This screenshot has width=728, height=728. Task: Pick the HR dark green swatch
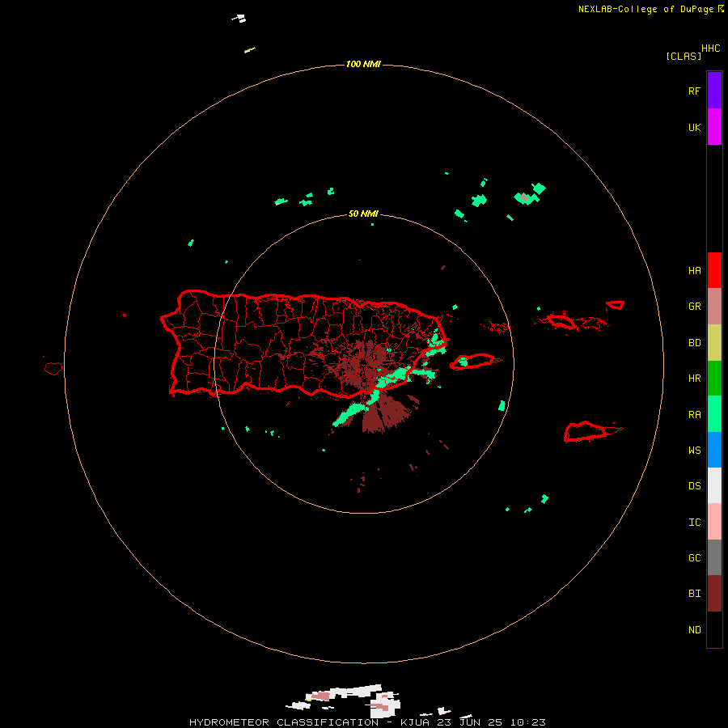coord(714,379)
